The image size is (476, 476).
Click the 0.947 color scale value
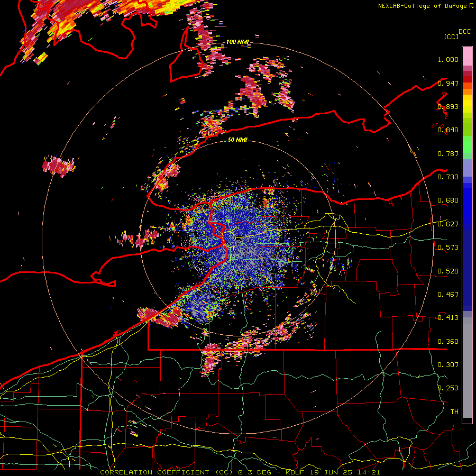(448, 83)
